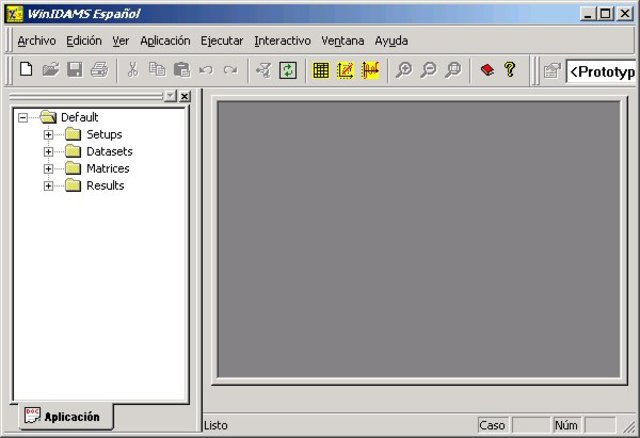
Task: Expand the Results folder
Action: point(48,186)
